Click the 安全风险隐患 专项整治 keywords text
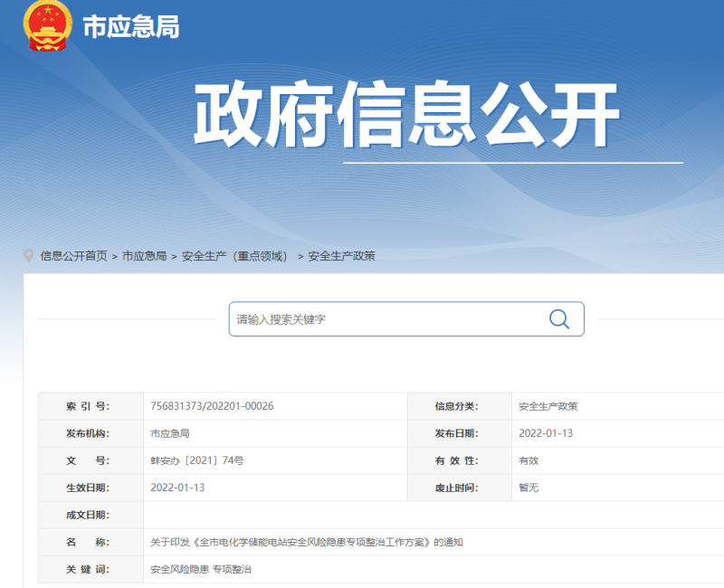 200,569
